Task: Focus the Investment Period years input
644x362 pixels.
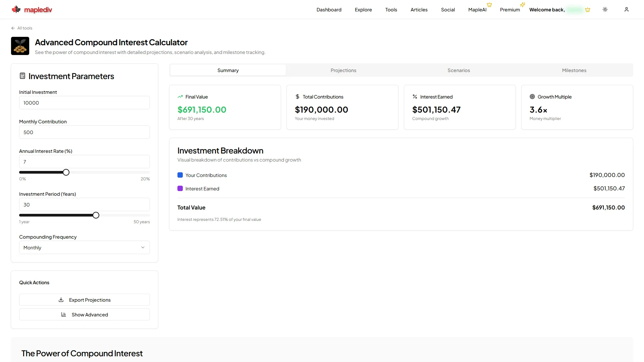Action: 85,204
